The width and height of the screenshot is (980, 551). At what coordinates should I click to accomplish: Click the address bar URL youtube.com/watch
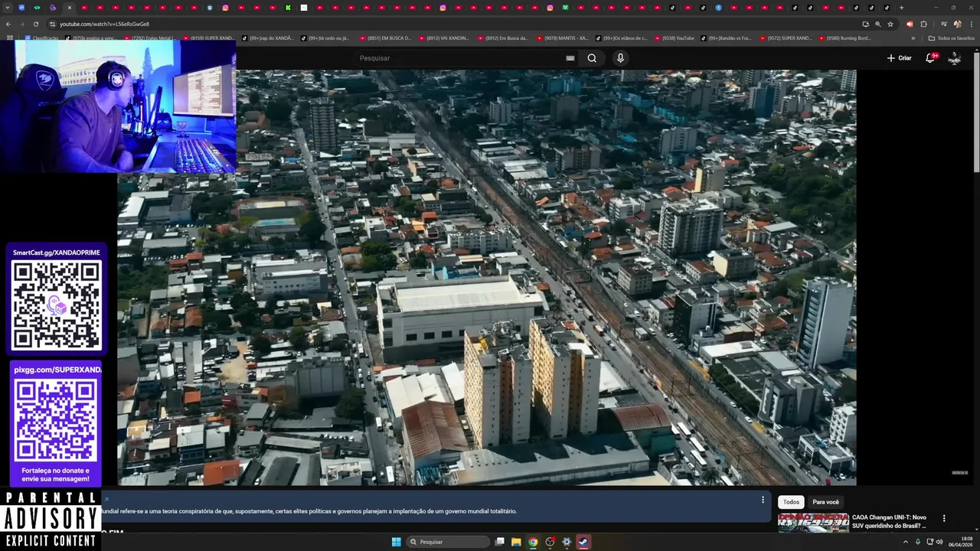click(x=104, y=24)
